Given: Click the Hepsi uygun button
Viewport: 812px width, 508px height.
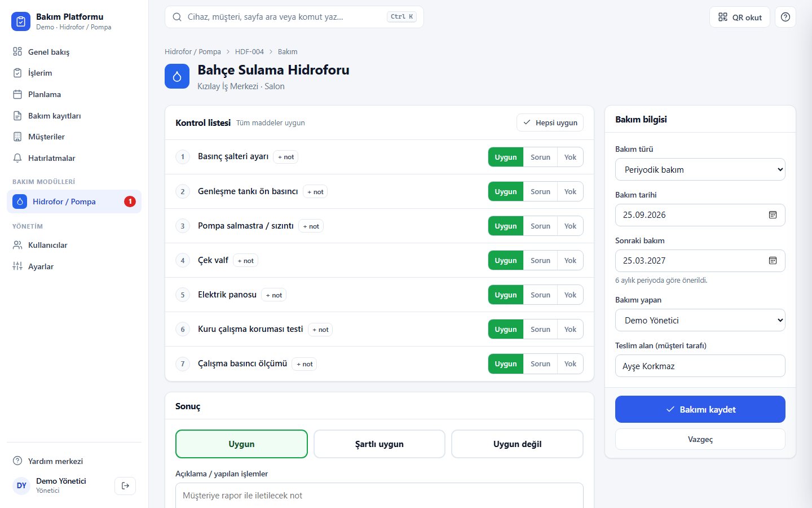Looking at the screenshot, I should (550, 122).
